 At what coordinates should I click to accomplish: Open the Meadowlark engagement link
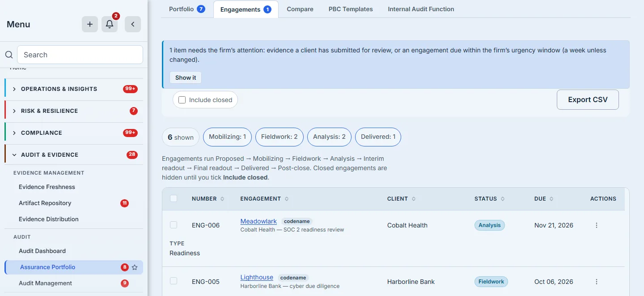(x=258, y=221)
